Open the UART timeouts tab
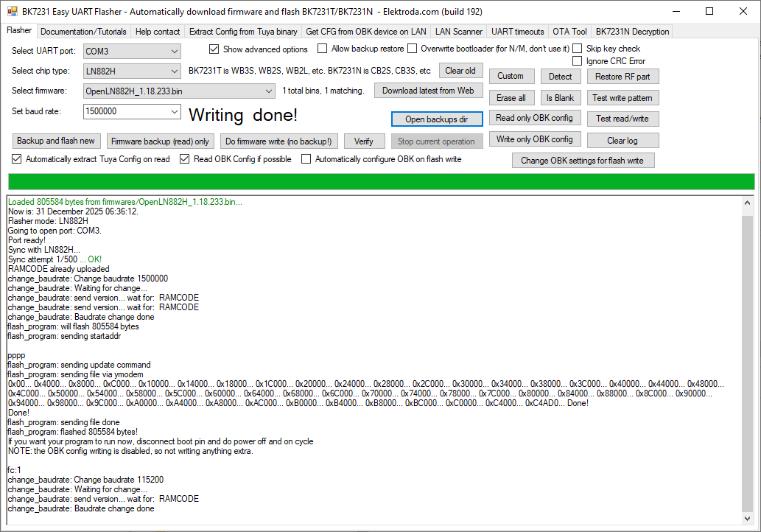 point(517,32)
